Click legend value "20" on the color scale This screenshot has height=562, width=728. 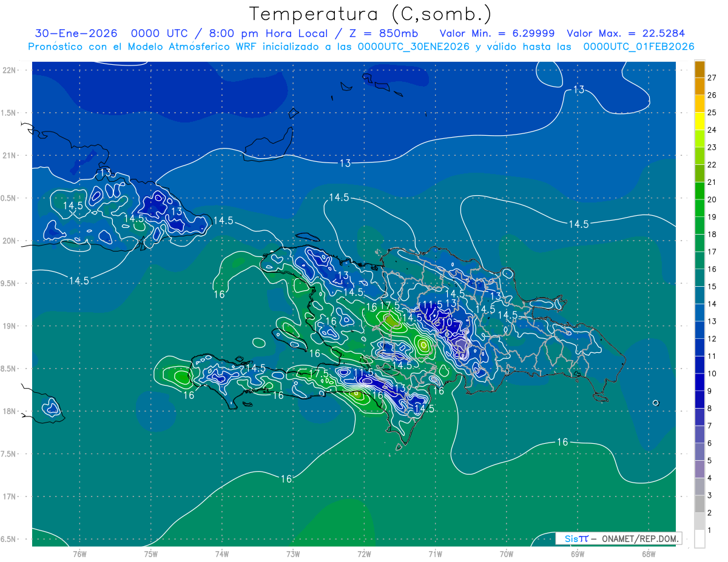pos(712,199)
